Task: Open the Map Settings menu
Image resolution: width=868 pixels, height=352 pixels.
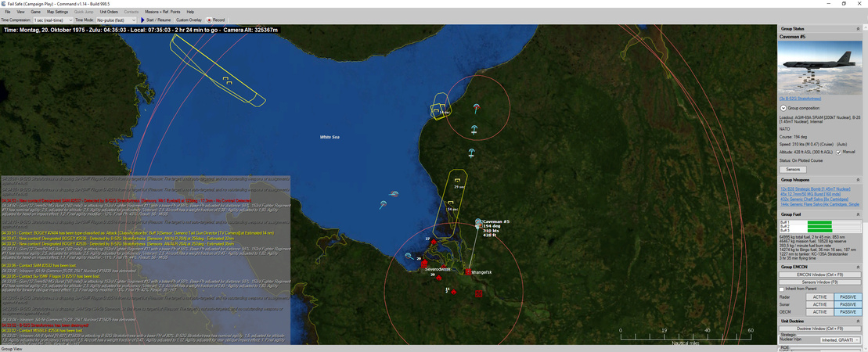Action: [x=57, y=12]
